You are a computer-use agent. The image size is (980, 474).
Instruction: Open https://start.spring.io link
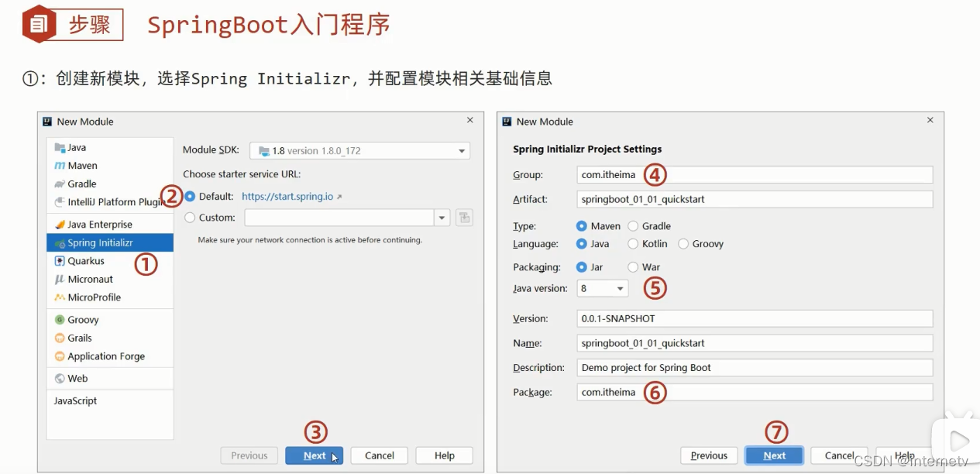tap(287, 197)
